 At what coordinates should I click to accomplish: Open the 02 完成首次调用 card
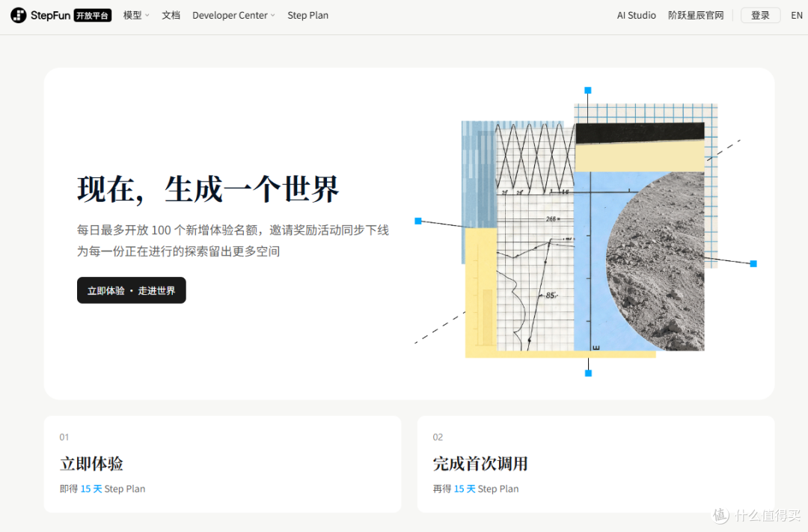(596, 464)
